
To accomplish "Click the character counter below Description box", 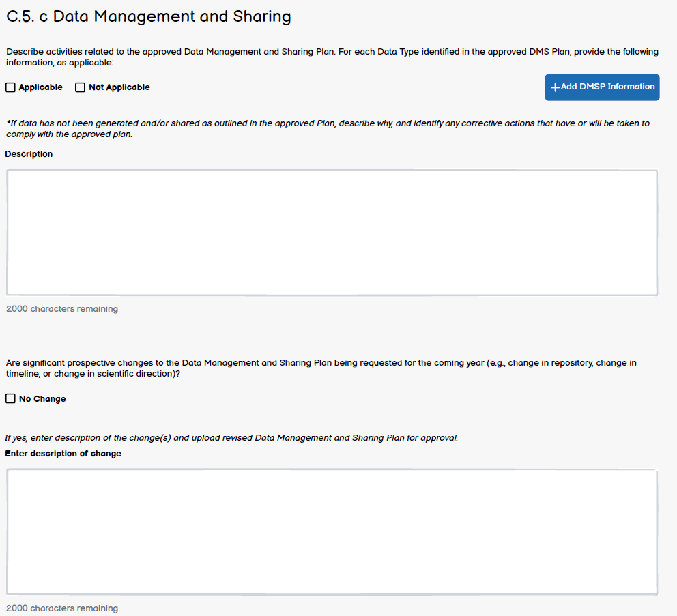I will coord(62,309).
